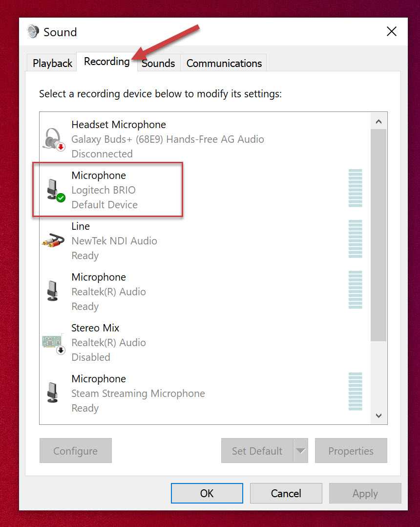Click the Galaxy Buds headset microphone icon
Screen dimensions: 420x527
pos(54,139)
